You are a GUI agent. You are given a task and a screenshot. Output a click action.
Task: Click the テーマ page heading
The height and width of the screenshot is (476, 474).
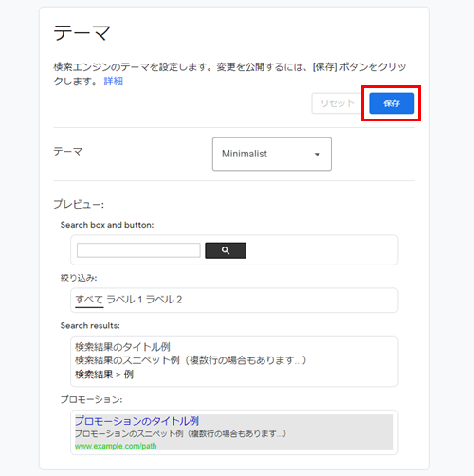tap(82, 32)
